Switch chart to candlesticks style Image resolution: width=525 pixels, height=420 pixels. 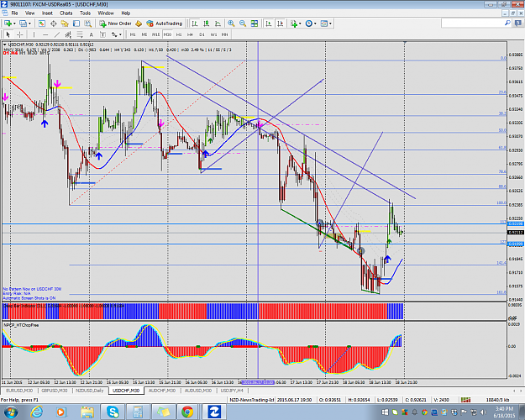coord(207,24)
